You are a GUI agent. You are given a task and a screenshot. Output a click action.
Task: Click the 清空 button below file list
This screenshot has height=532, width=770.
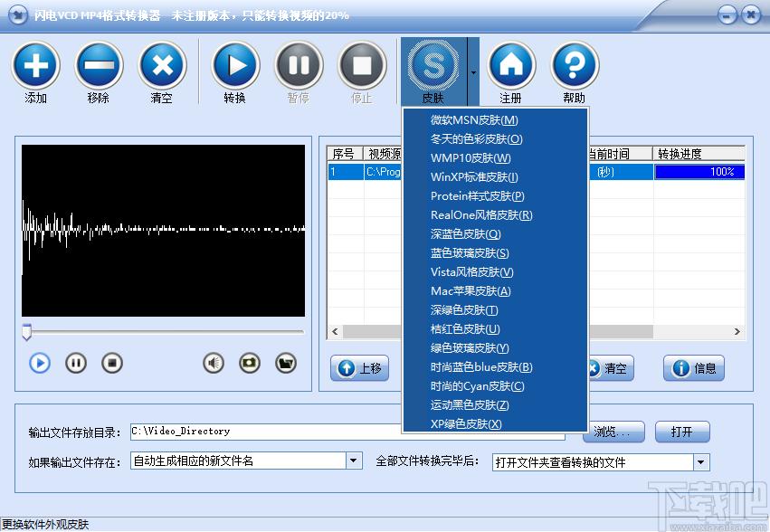point(612,368)
